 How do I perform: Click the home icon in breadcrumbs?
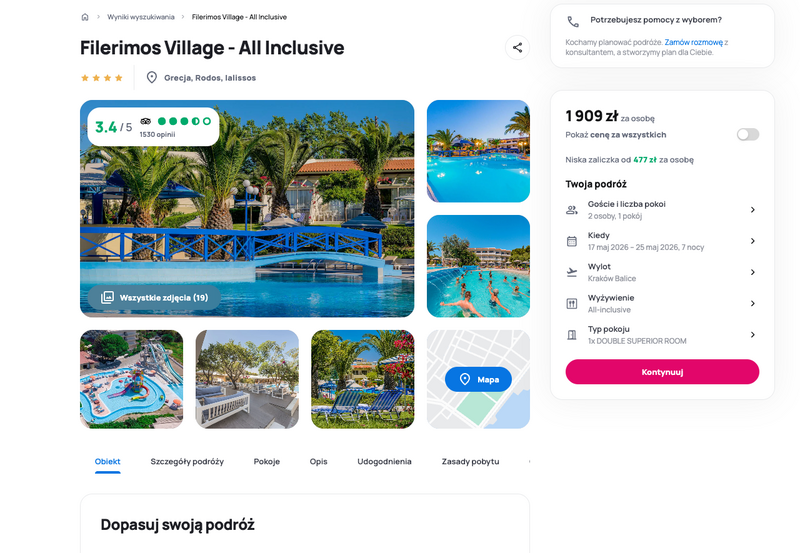[x=85, y=17]
